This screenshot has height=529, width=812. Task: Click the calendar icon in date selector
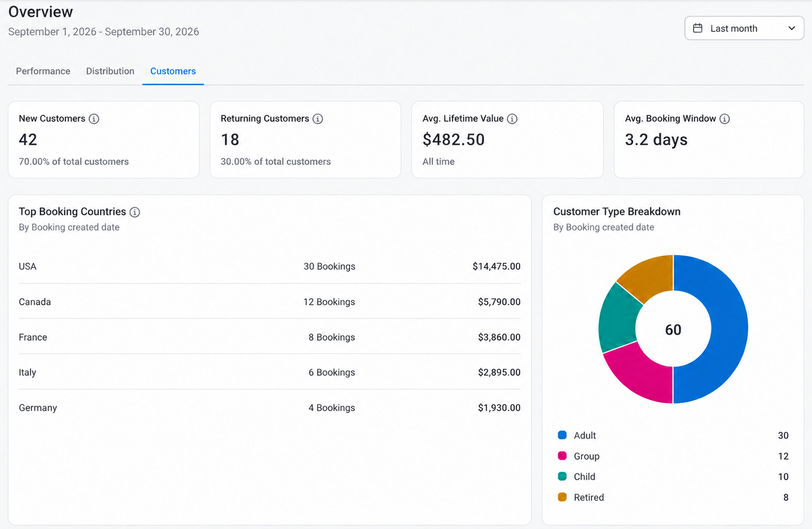coord(698,28)
